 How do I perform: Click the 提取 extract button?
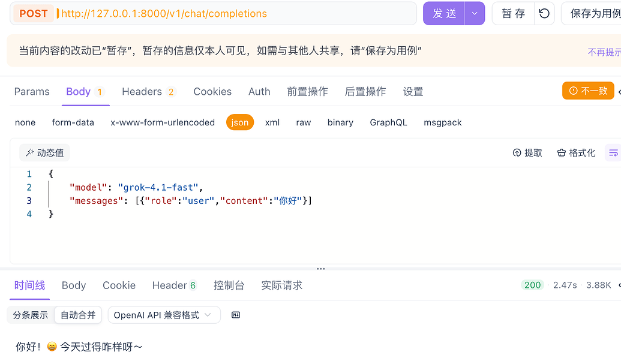tap(527, 153)
